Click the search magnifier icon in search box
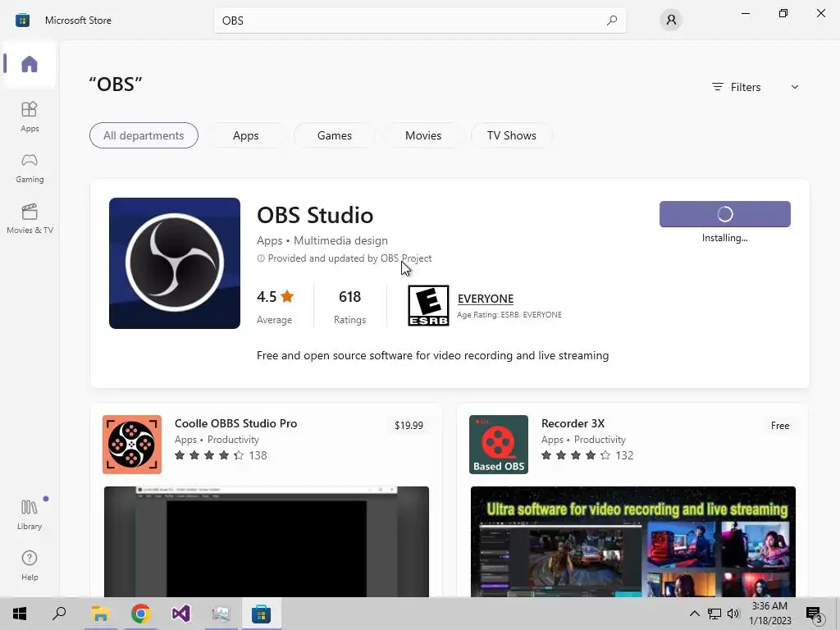This screenshot has height=630, width=840. click(611, 21)
